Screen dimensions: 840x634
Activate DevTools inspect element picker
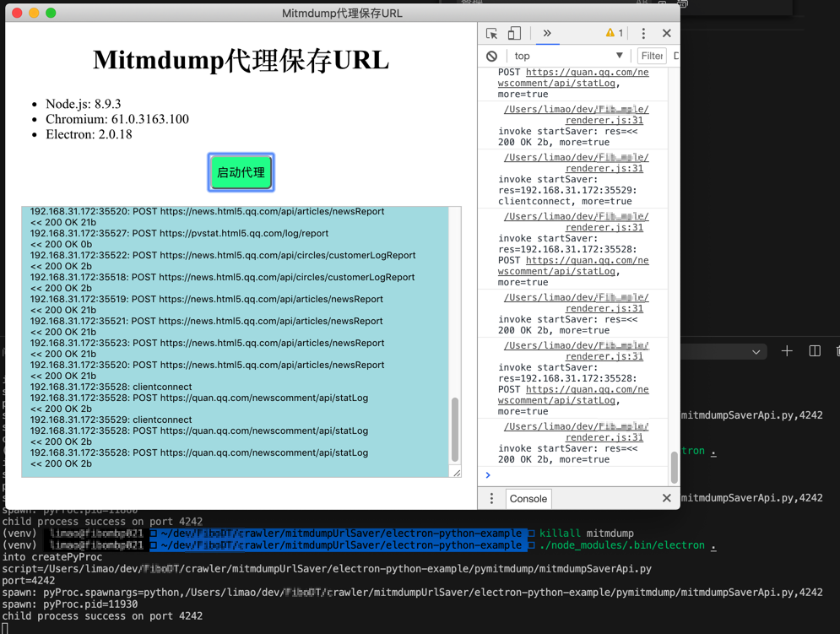[x=492, y=33]
